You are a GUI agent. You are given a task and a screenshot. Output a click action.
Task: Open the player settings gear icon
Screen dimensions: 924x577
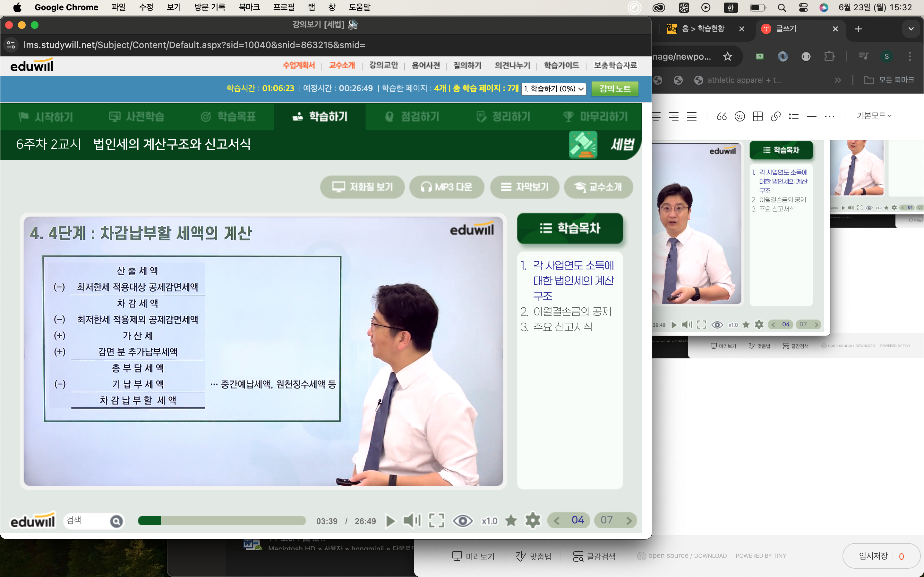coord(533,521)
